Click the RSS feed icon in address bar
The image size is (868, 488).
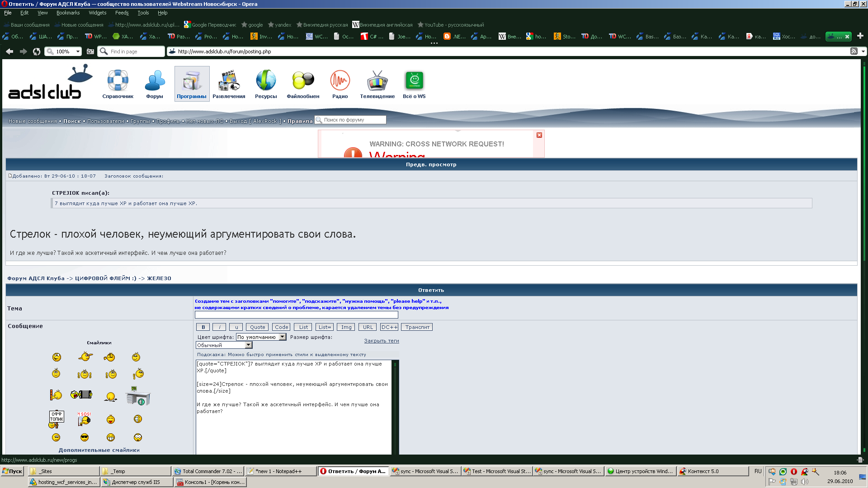tap(854, 52)
